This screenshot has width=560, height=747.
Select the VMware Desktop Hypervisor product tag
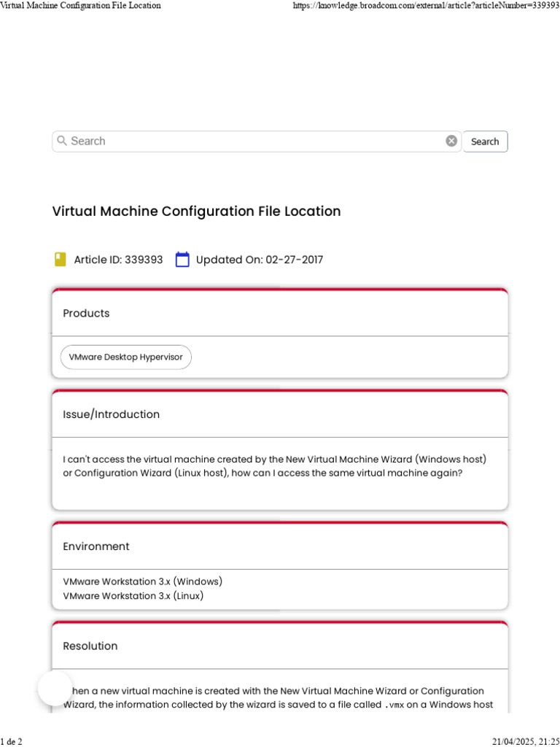[x=126, y=357]
